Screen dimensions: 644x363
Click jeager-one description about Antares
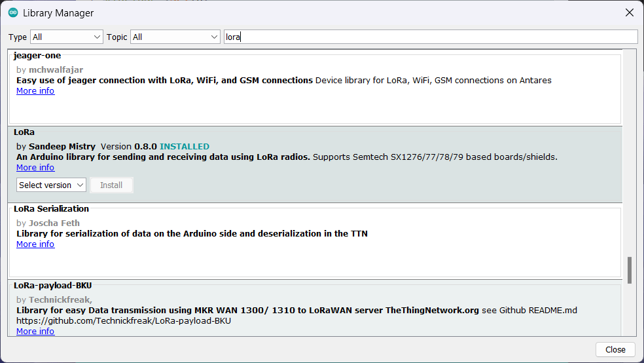433,80
